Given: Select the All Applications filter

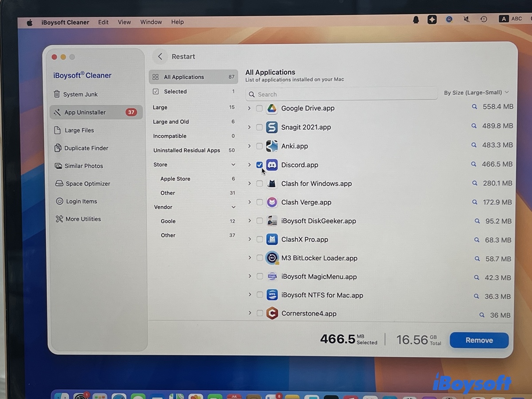Looking at the screenshot, I should pos(193,77).
